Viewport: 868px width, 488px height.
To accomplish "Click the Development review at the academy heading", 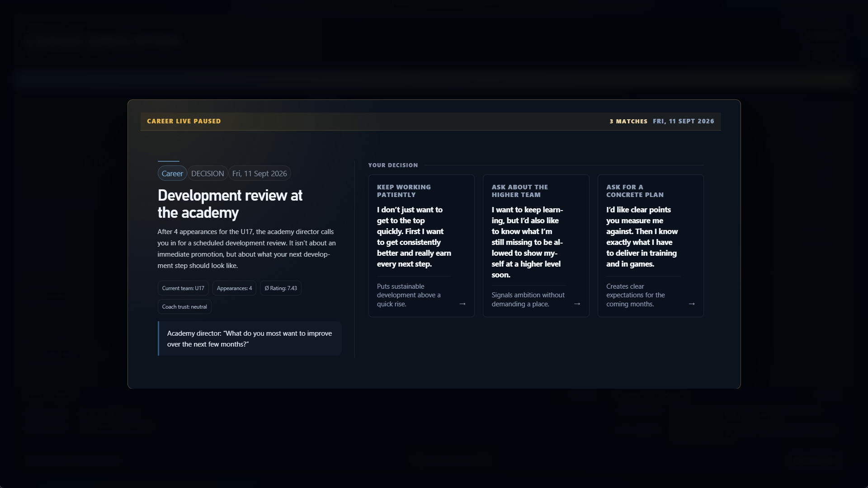I will point(230,204).
